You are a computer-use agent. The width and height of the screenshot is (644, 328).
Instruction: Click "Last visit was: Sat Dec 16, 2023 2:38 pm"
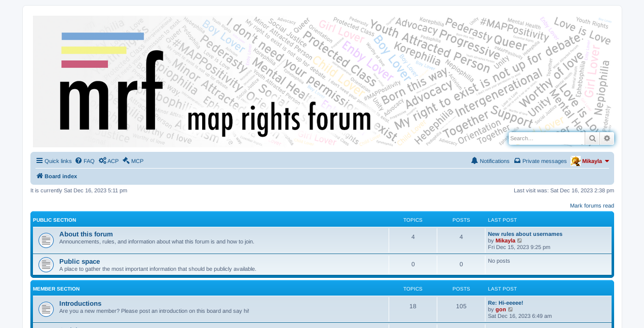click(564, 190)
